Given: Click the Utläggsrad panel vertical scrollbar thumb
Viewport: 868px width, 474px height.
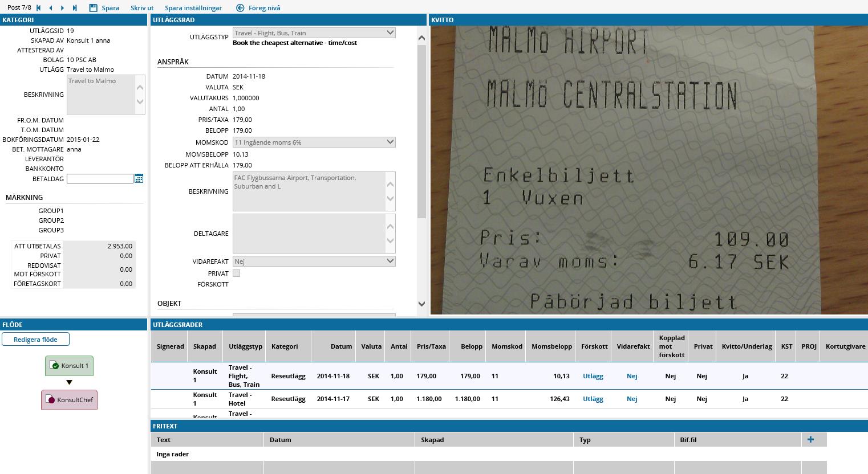Looking at the screenshot, I should [x=421, y=132].
